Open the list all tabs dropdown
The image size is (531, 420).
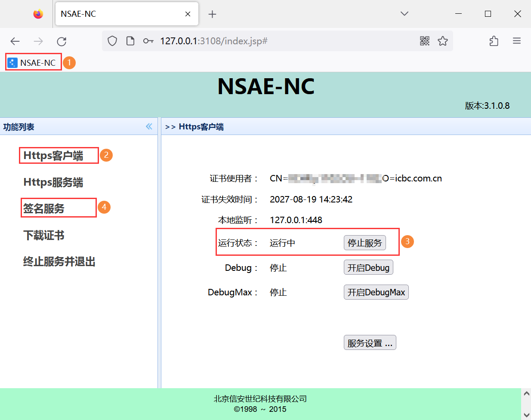tap(404, 14)
